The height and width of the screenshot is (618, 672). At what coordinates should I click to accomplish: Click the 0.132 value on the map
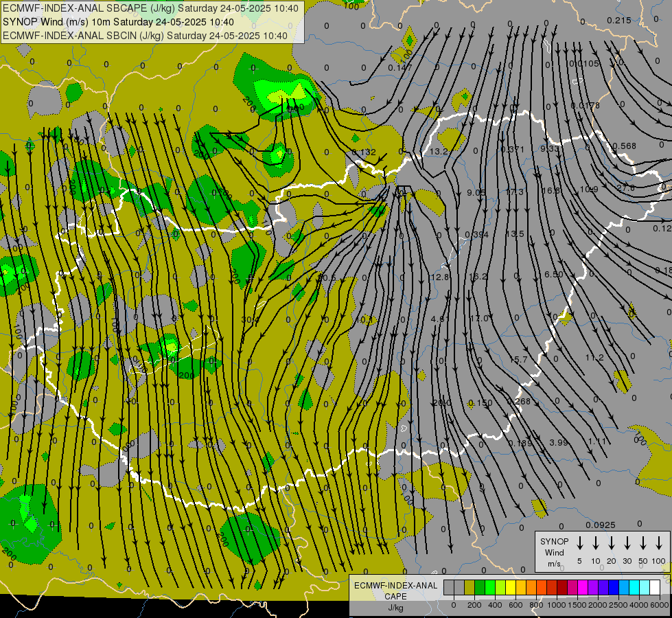(x=364, y=152)
